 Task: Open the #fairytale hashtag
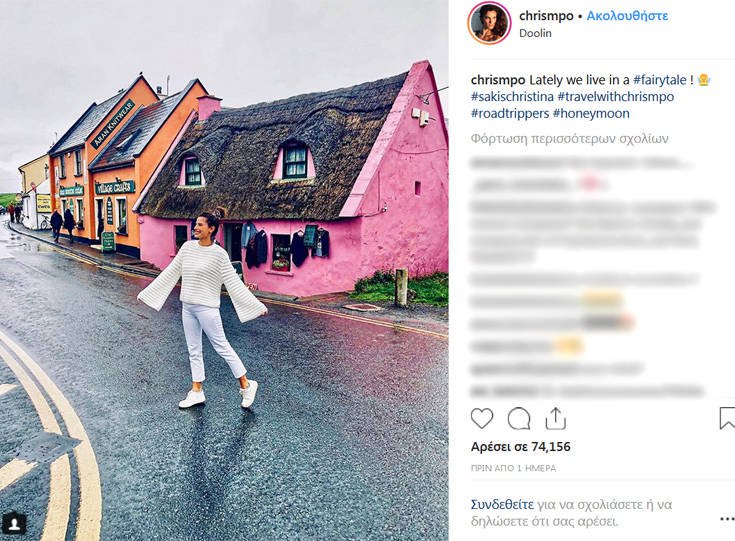(x=660, y=80)
